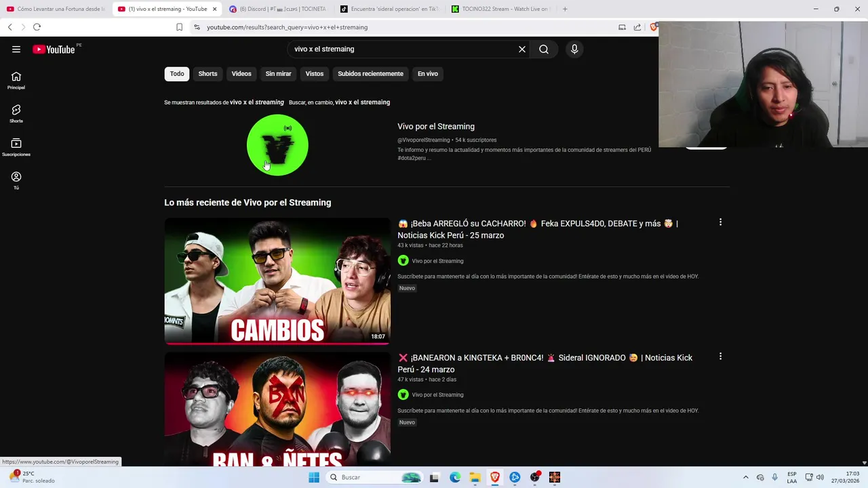This screenshot has width=868, height=488.
Task: Reload the page
Action: point(37,27)
